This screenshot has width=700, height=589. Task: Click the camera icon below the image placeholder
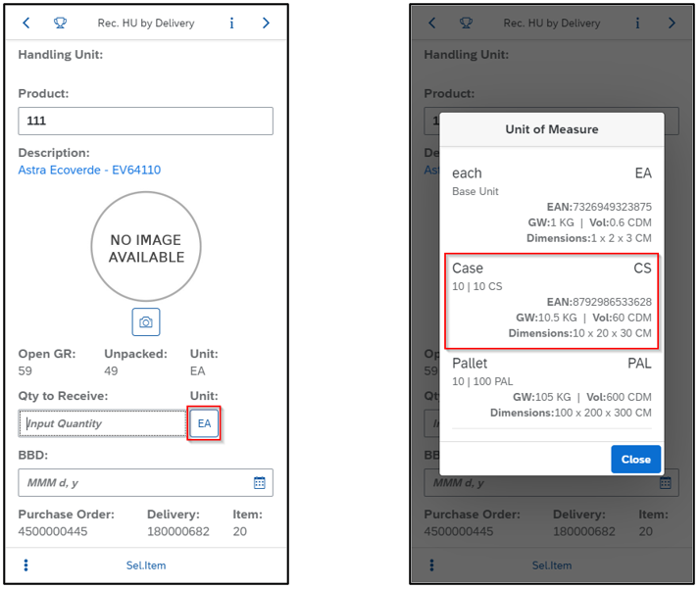click(146, 321)
